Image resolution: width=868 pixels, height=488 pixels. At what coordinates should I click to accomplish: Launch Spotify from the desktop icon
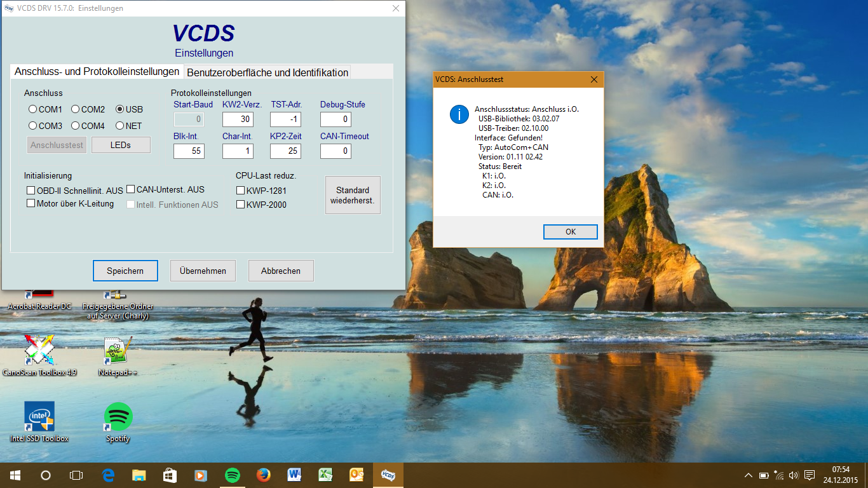[118, 417]
